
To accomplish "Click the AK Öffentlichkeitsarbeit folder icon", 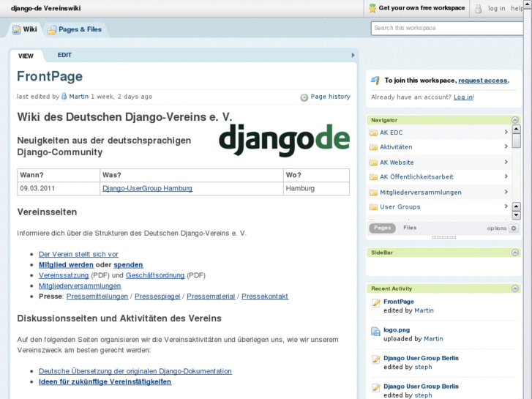I will tap(373, 177).
